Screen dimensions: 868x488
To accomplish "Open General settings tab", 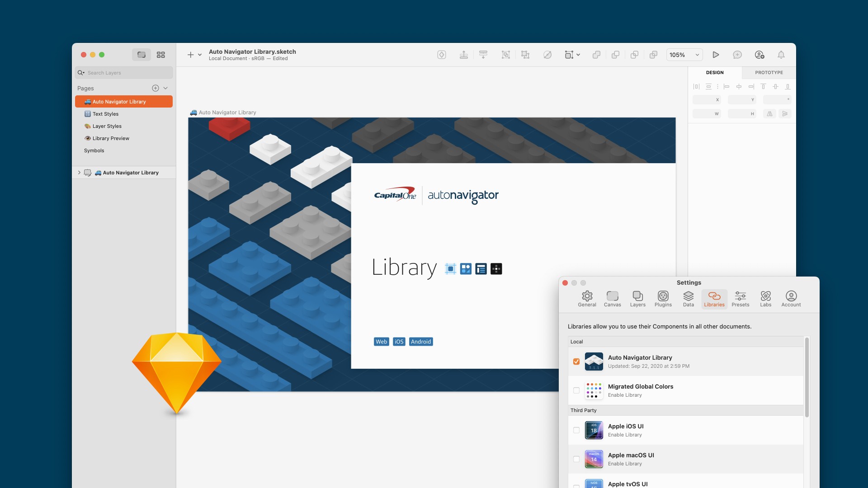I will [x=587, y=299].
